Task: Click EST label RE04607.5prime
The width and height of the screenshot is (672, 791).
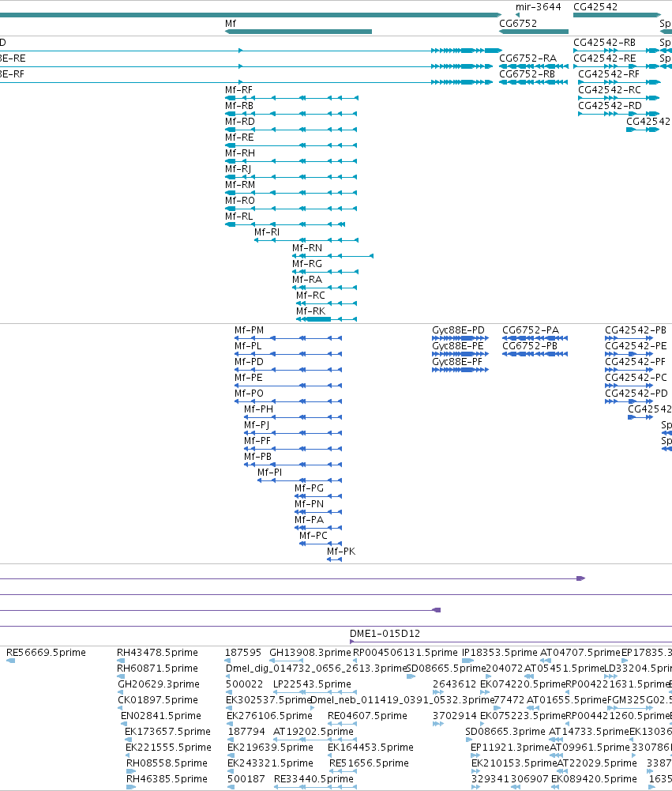Action: (x=367, y=716)
